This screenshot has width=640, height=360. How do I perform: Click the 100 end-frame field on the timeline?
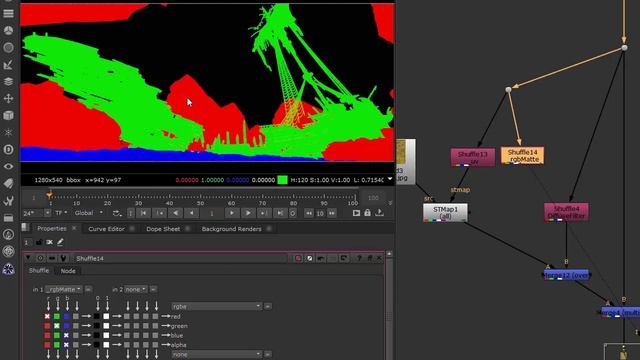tap(373, 198)
